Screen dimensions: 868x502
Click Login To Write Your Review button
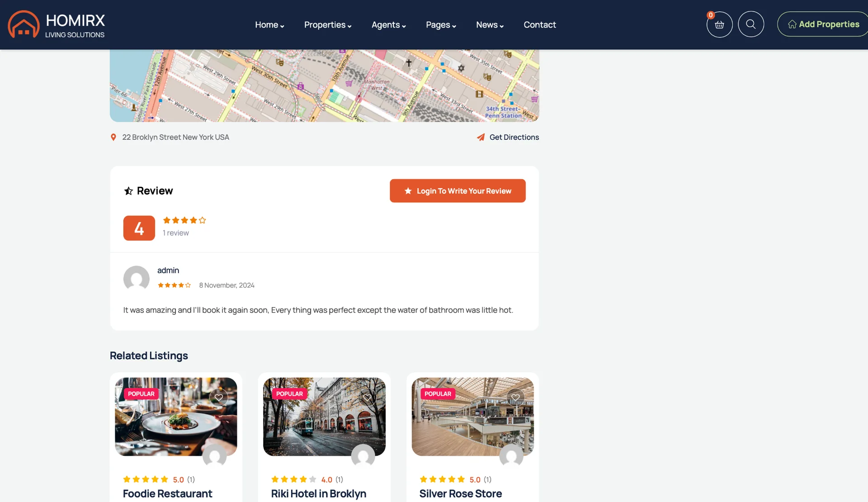[458, 191]
